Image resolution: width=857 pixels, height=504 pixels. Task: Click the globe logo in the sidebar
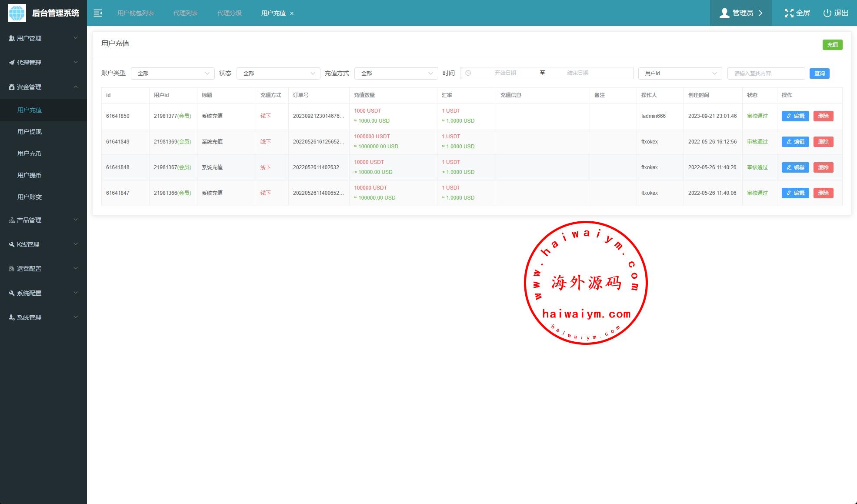pyautogui.click(x=17, y=13)
